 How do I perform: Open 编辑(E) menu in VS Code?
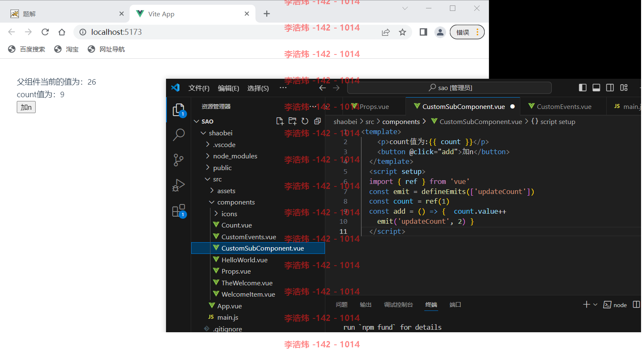click(x=229, y=88)
